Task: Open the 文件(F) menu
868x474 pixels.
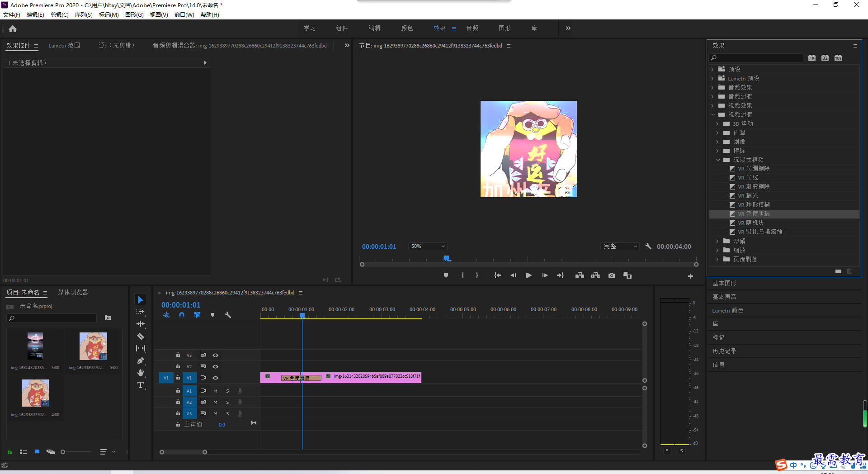Action: (x=12, y=15)
